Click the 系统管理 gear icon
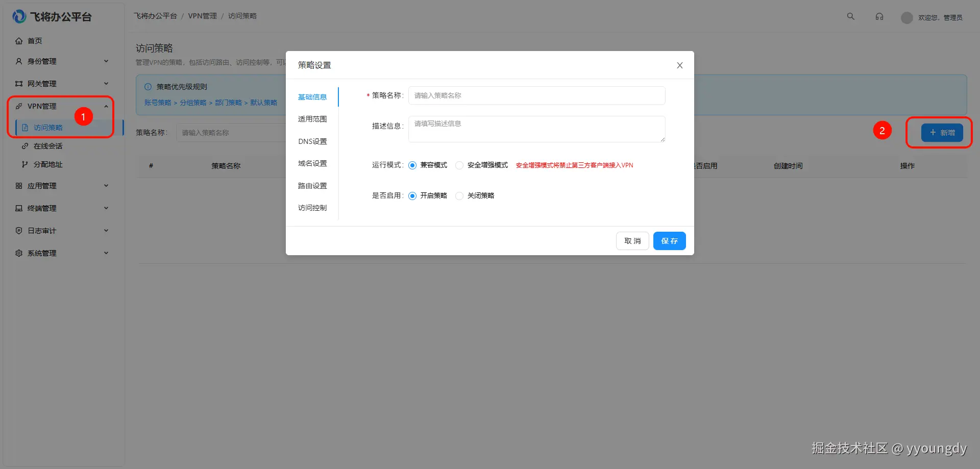Screen dimensions: 980x469 point(19,253)
